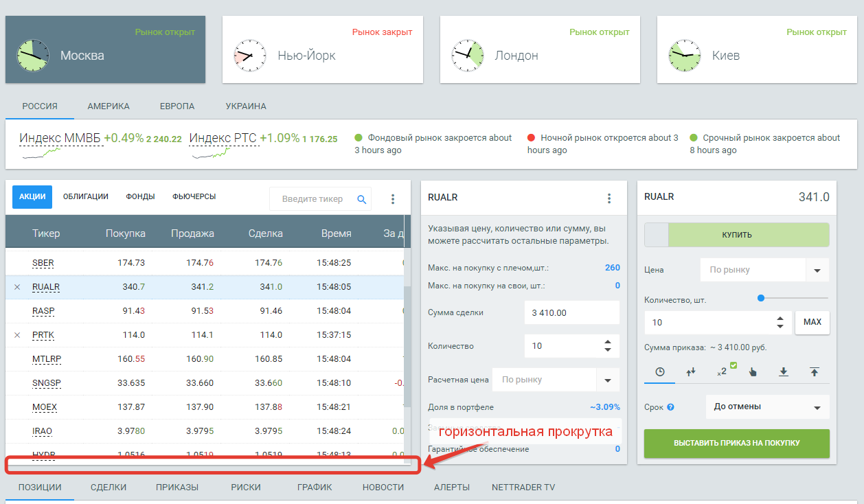Screen dimensions: 864x504
Task: Select the РОССИЯ region tab
Action: [x=40, y=106]
